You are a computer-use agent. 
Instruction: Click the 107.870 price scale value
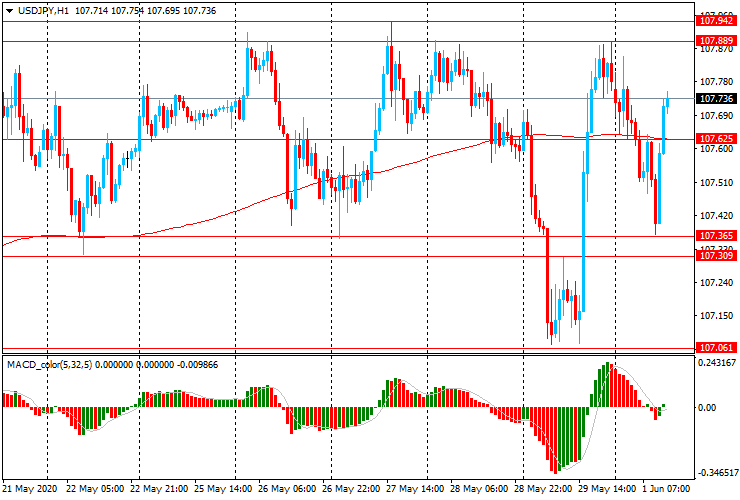pos(716,49)
